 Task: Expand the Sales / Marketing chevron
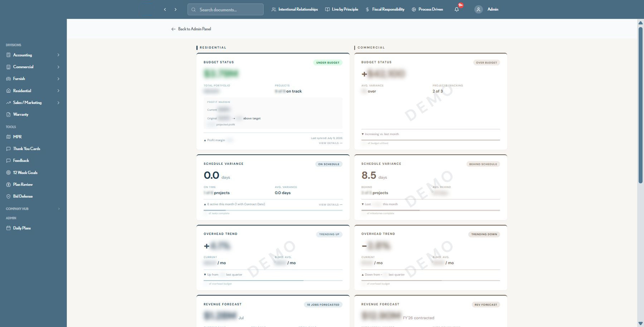(x=58, y=103)
